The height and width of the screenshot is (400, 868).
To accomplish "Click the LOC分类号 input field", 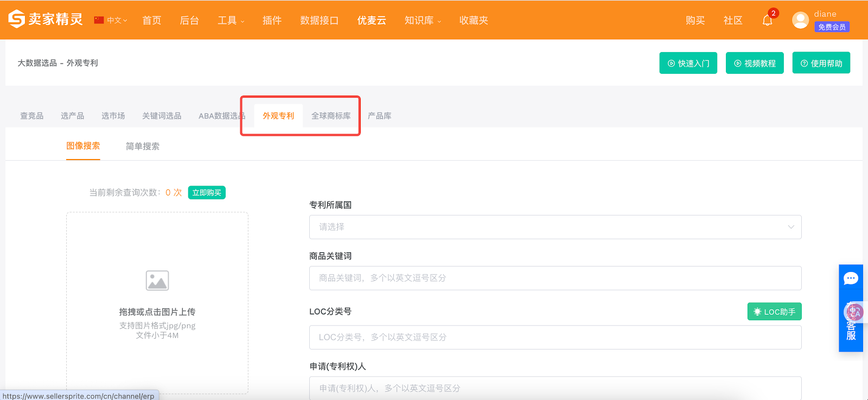I will coord(555,338).
